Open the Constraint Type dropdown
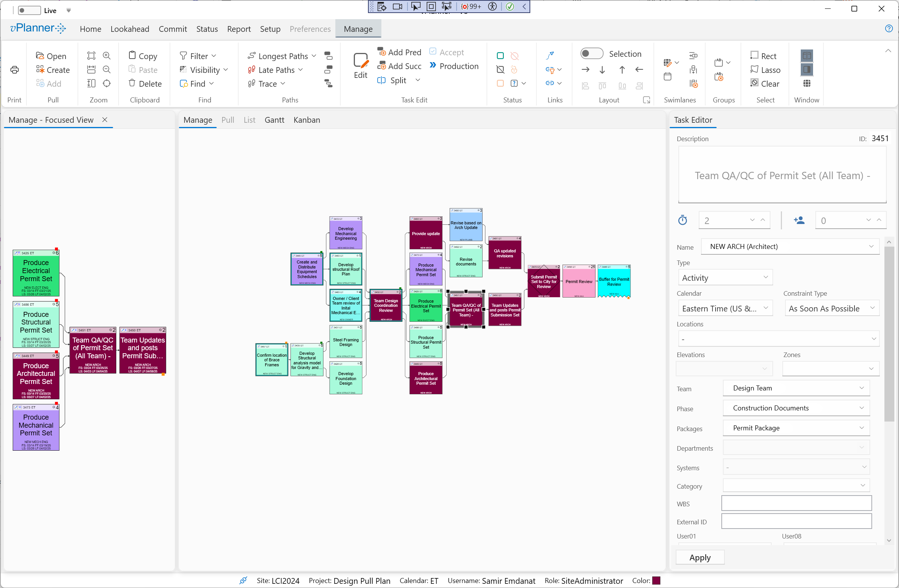Screen dimensions: 899x588 (x=831, y=308)
